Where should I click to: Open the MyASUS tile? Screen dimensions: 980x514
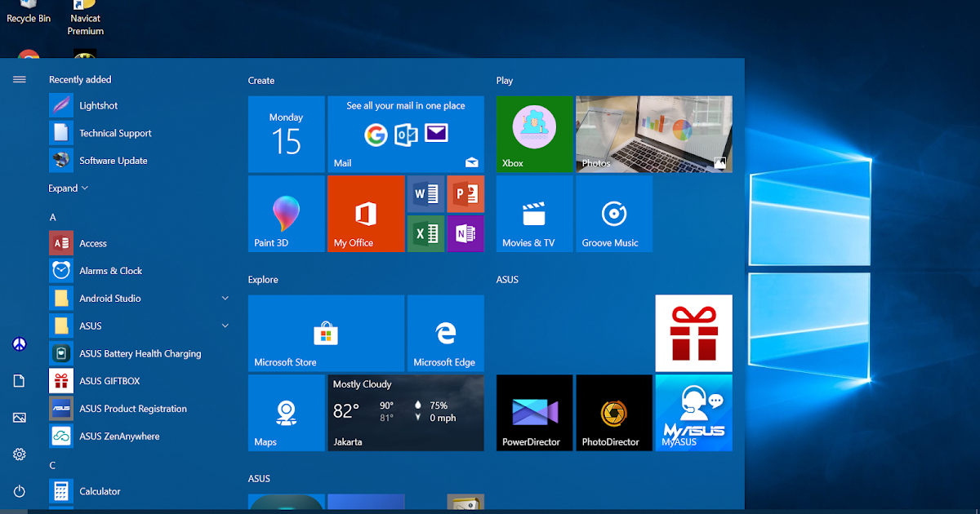694,413
